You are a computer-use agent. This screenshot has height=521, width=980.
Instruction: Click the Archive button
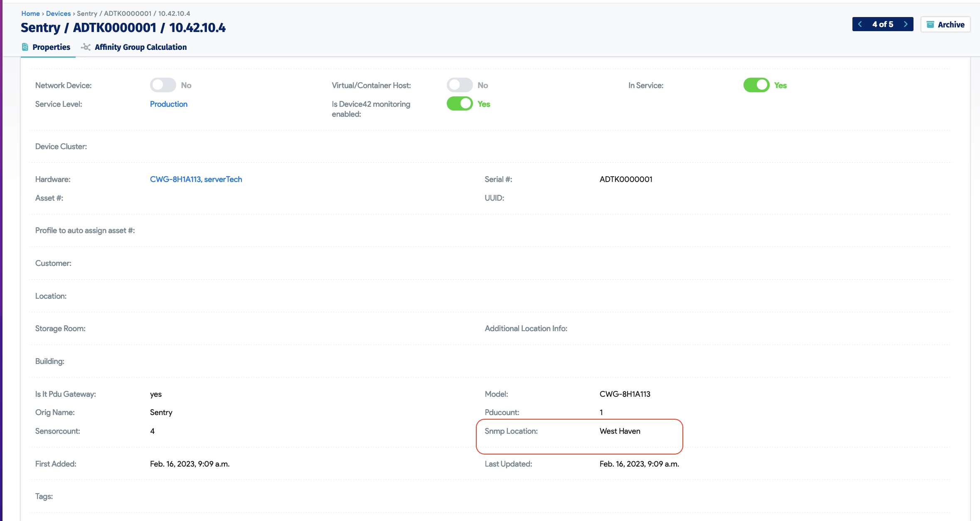946,25
